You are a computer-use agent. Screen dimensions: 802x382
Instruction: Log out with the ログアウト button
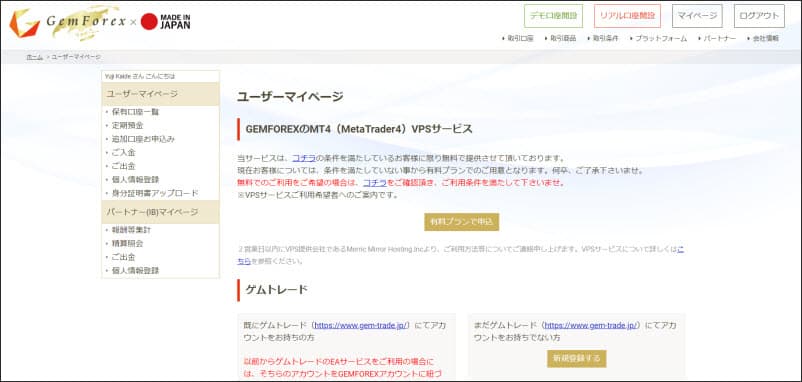point(759,16)
